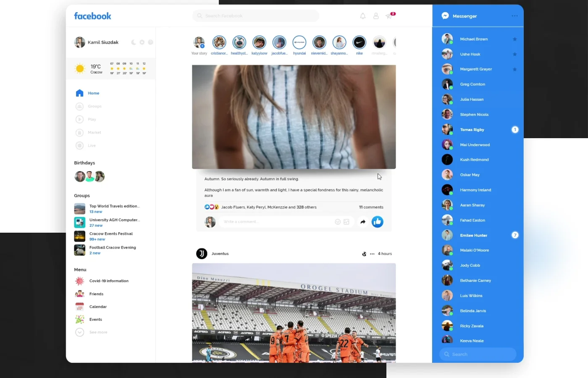Open Friends from the Menu section
Screen dimensions: 588x378
point(89,294)
